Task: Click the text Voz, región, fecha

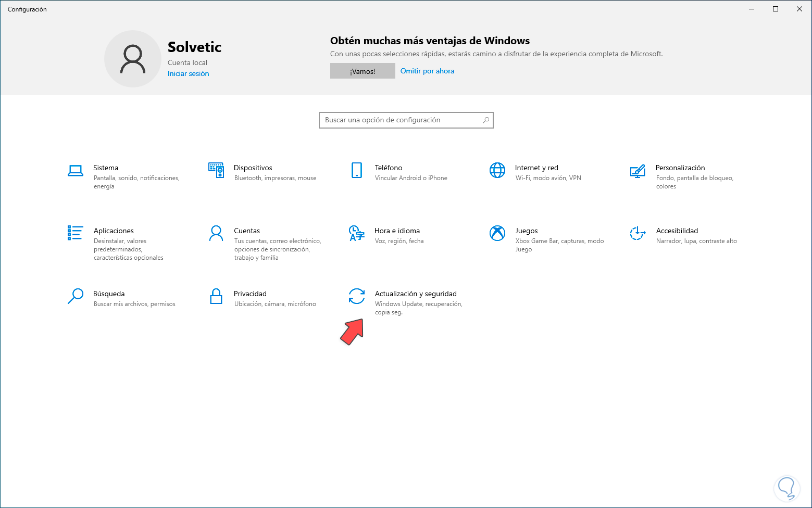Action: [399, 241]
